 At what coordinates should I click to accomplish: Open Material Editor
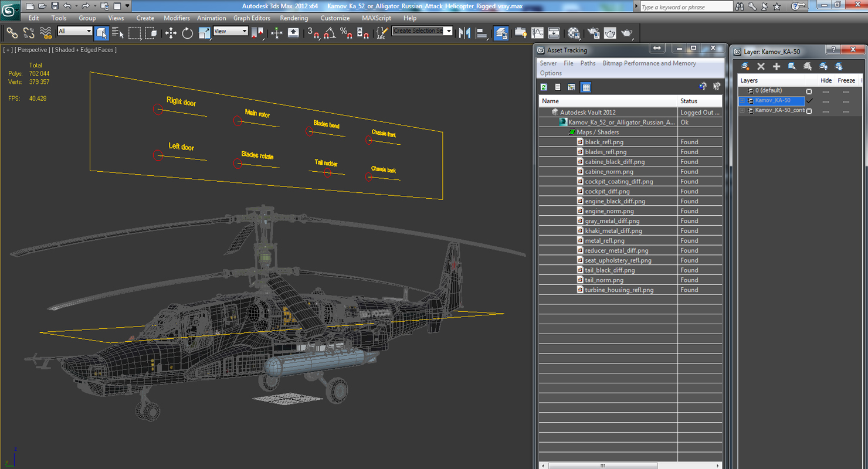point(574,33)
